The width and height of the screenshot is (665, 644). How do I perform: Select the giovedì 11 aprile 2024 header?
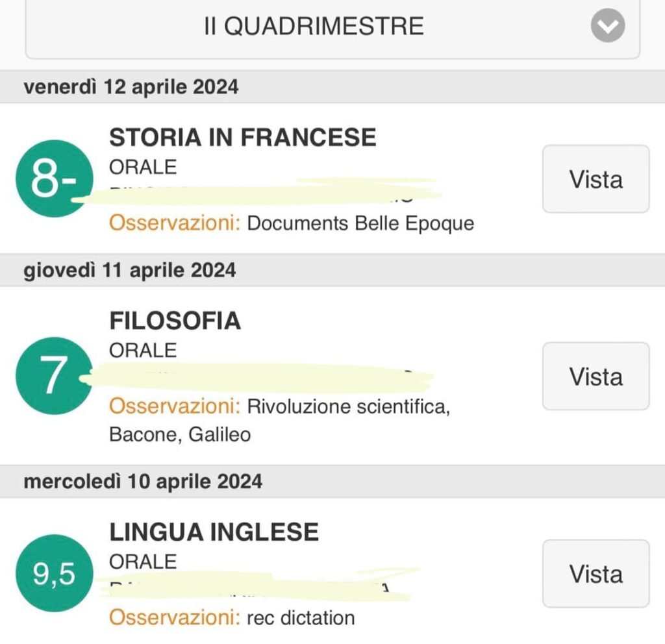332,271
